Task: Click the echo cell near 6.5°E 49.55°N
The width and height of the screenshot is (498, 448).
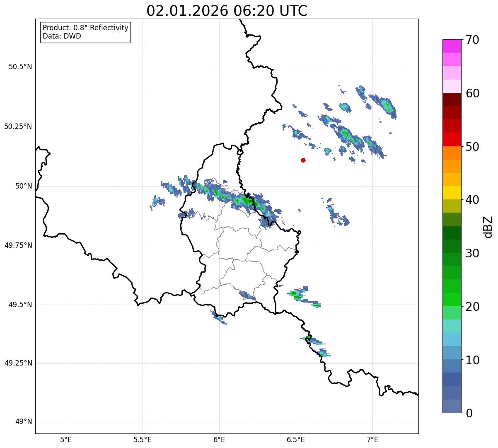Action: (297, 294)
